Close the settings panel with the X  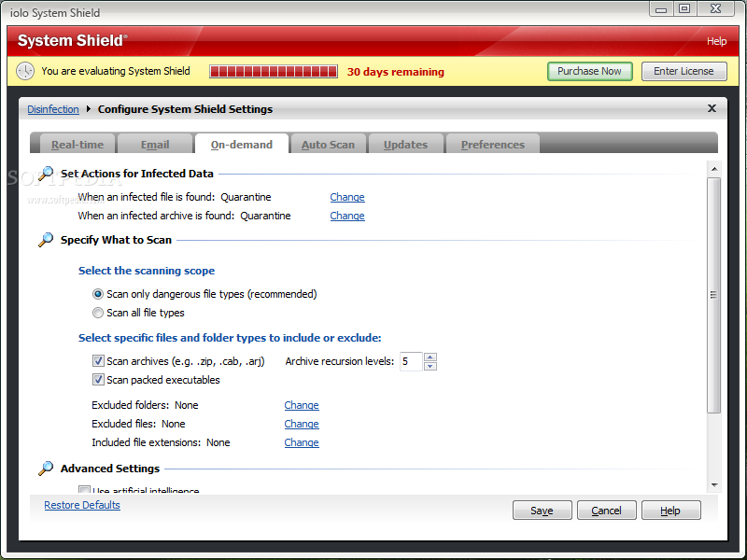coord(712,108)
